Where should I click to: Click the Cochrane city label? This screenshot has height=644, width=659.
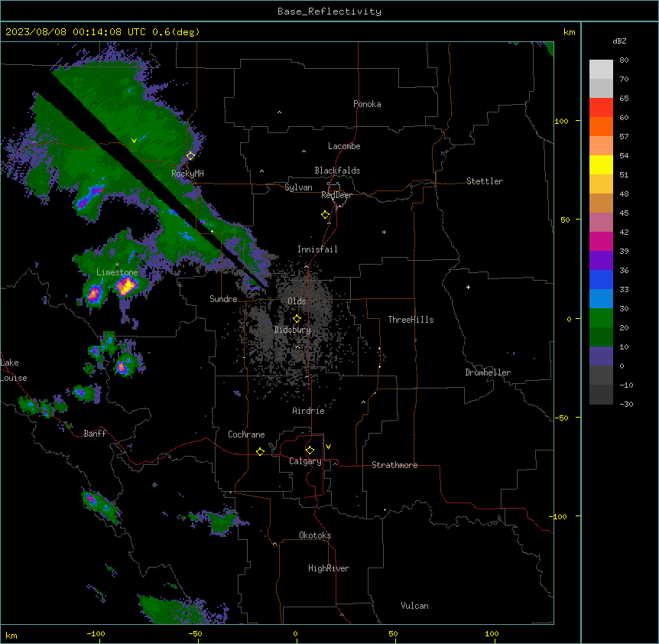[x=246, y=434]
